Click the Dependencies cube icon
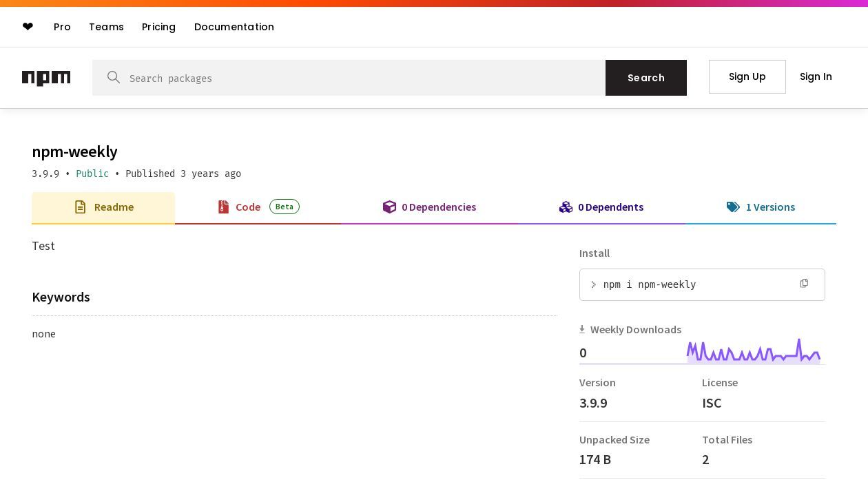Screen dimensions: 868x482 [389, 207]
